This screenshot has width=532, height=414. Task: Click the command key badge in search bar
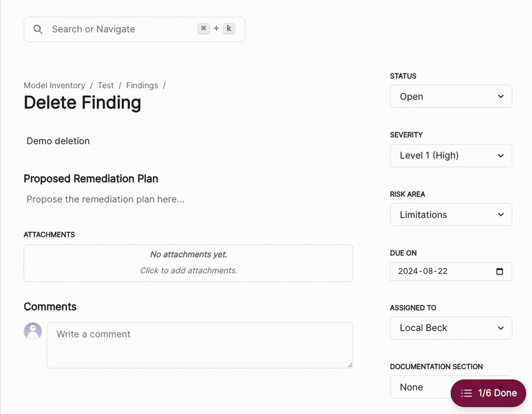click(x=203, y=28)
